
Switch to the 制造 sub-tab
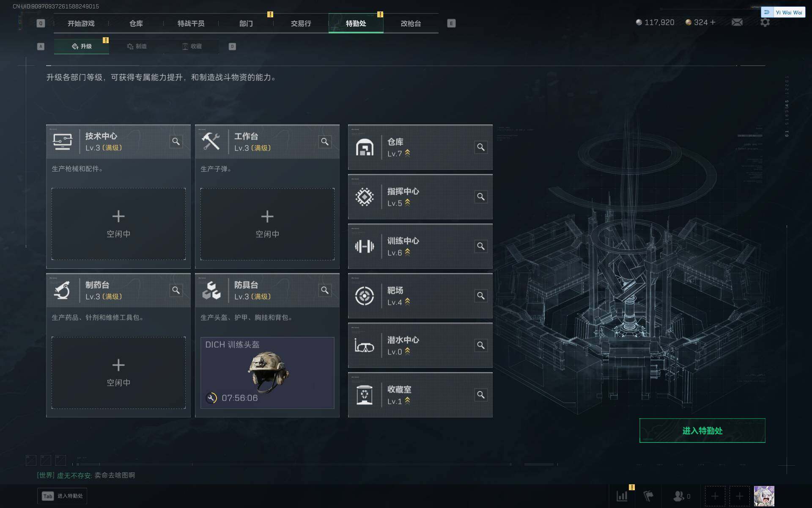[137, 46]
